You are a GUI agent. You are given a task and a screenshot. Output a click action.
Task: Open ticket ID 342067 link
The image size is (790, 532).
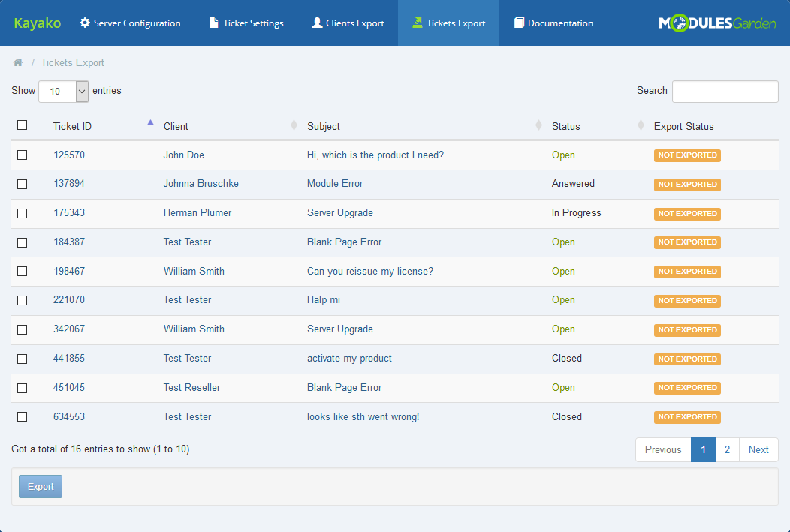coord(69,329)
